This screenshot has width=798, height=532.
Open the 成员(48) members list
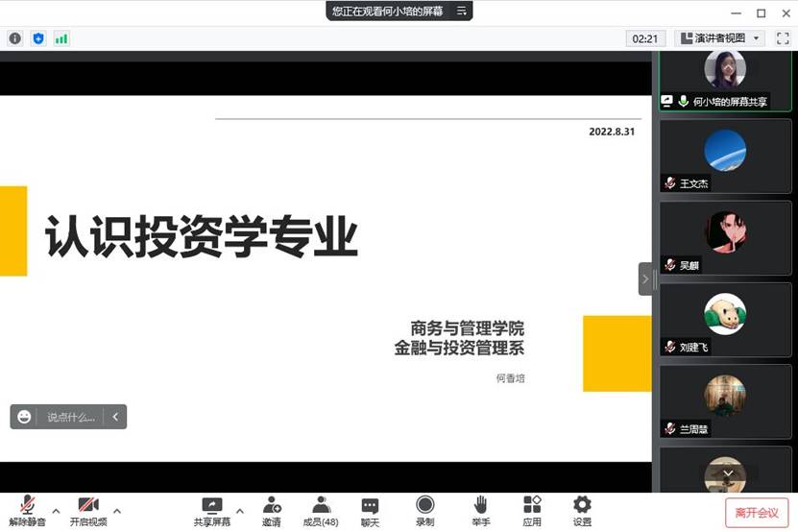click(x=321, y=511)
